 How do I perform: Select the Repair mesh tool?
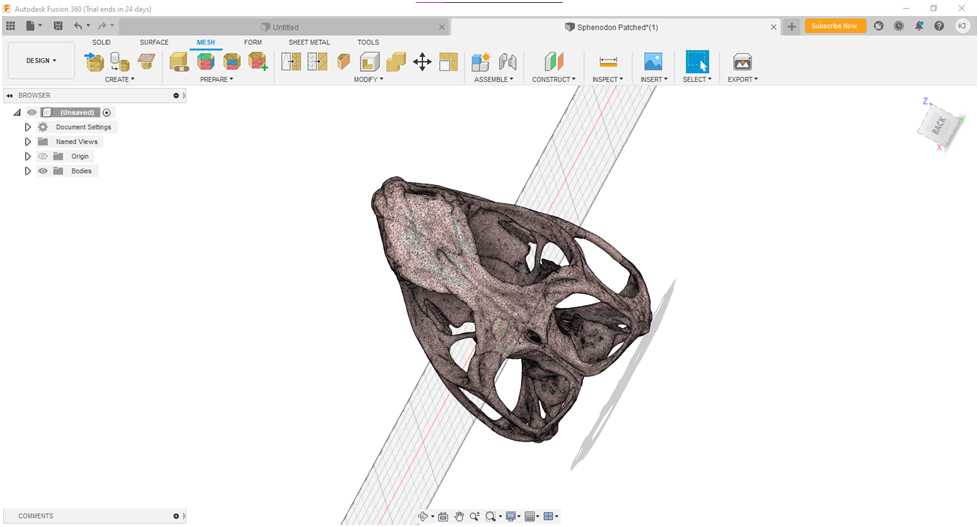point(179,62)
